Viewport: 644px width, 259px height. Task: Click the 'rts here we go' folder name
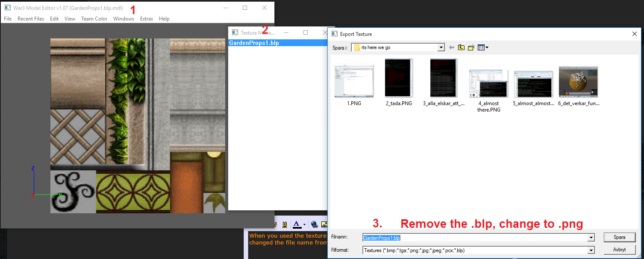point(376,47)
